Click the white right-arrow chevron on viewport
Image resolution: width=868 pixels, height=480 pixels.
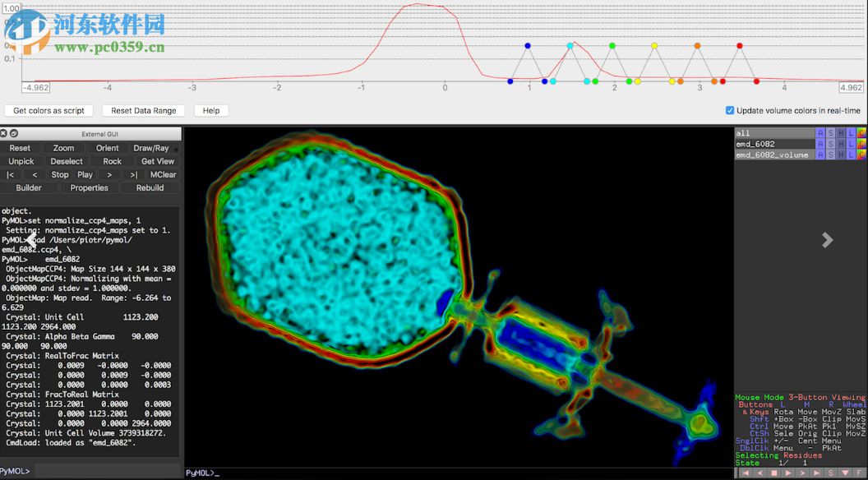[x=827, y=239]
